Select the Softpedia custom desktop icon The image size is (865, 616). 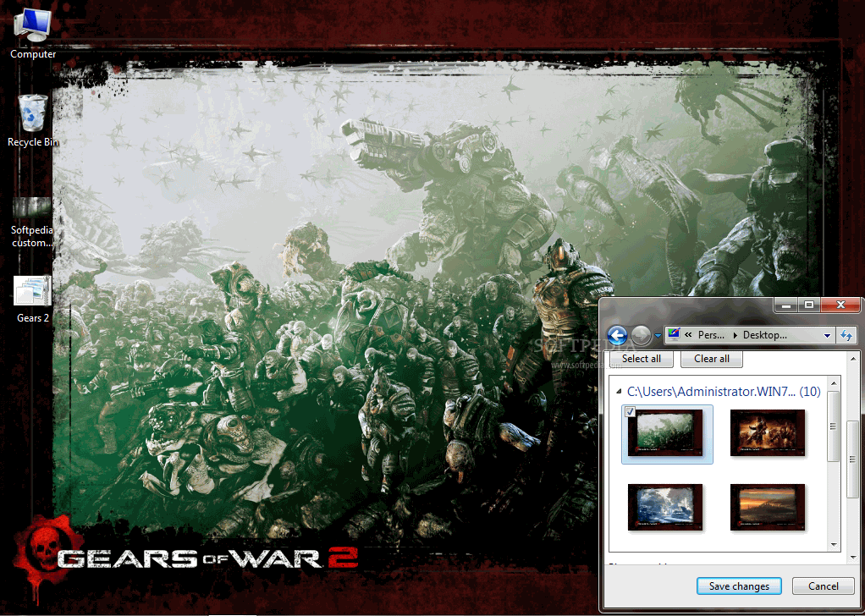(32, 223)
